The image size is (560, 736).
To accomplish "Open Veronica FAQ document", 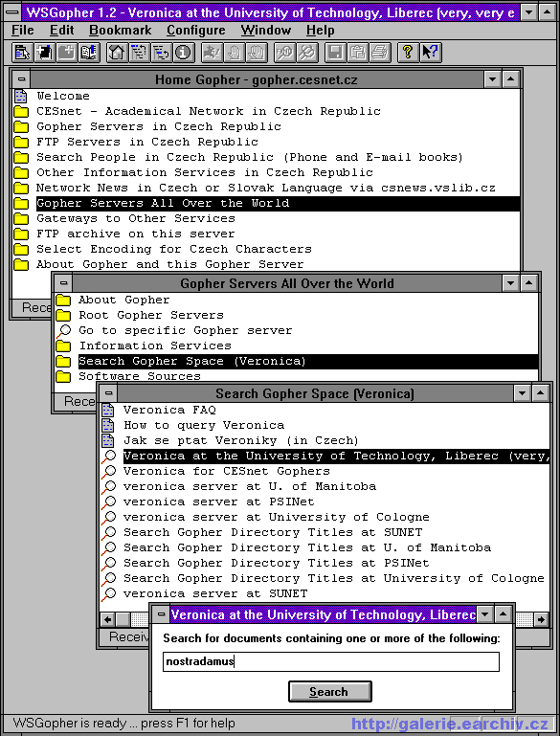I will coord(169,410).
